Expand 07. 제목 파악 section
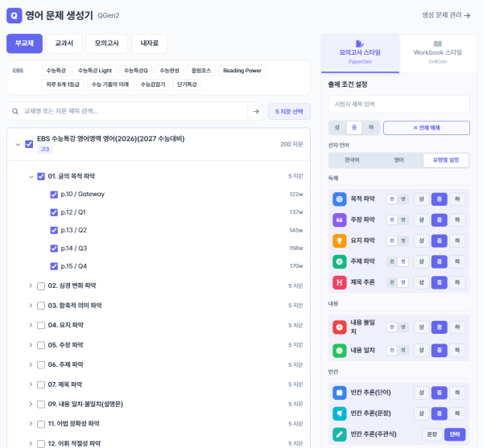Screen dimensions: 483x448 (x=31, y=384)
